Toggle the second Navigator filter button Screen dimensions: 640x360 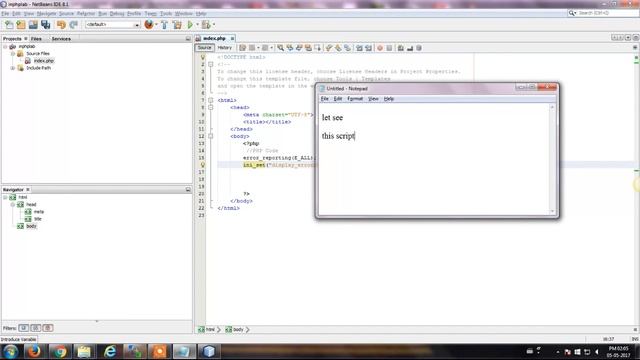tap(36, 328)
